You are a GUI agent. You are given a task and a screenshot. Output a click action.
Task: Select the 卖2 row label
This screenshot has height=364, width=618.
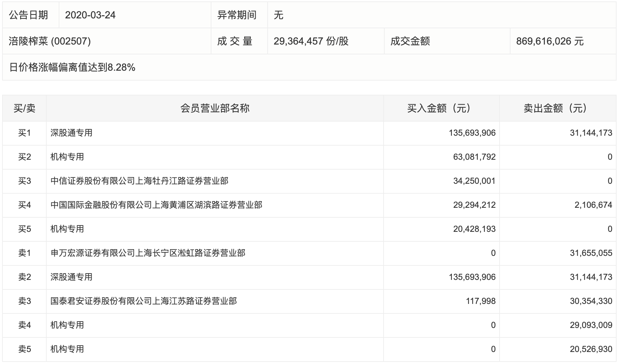[24, 277]
